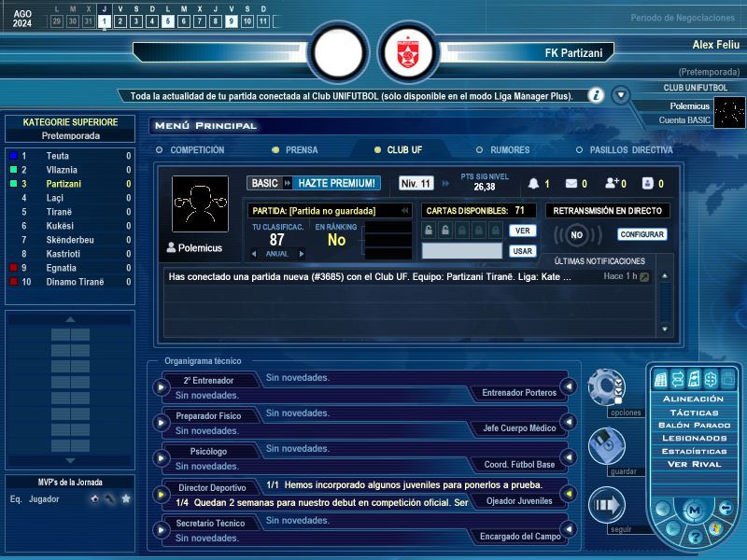Click the question mark help icon

(x=695, y=538)
